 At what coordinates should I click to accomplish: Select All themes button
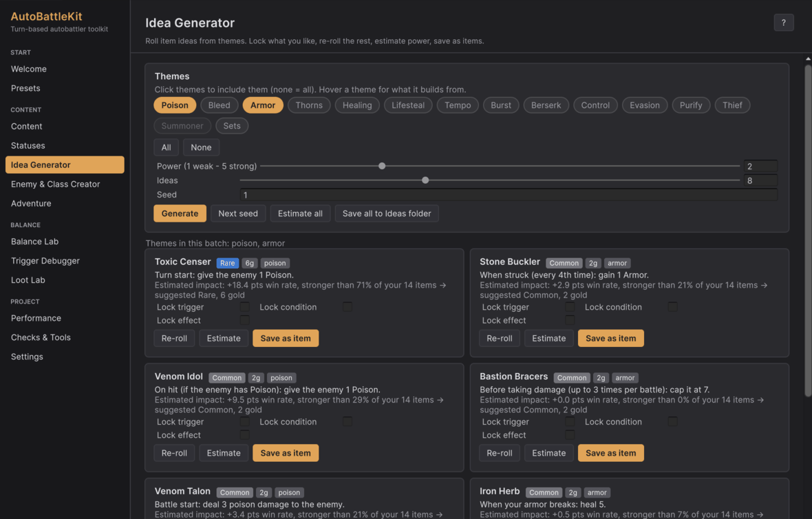click(166, 147)
